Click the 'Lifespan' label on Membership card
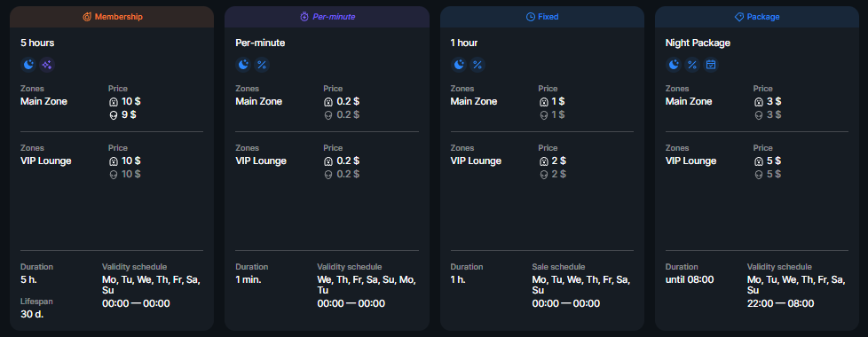The height and width of the screenshot is (337, 868). 37,302
